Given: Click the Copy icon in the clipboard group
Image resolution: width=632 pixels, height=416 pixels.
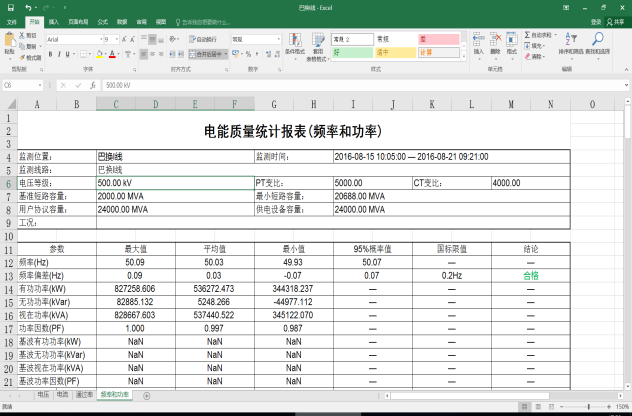Looking at the screenshot, I should click(x=22, y=46).
